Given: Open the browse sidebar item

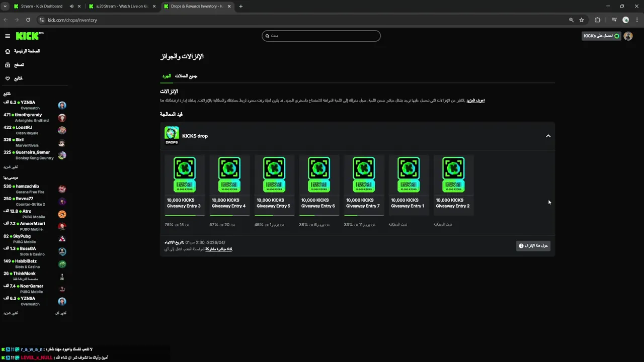Looking at the screenshot, I should point(15,65).
